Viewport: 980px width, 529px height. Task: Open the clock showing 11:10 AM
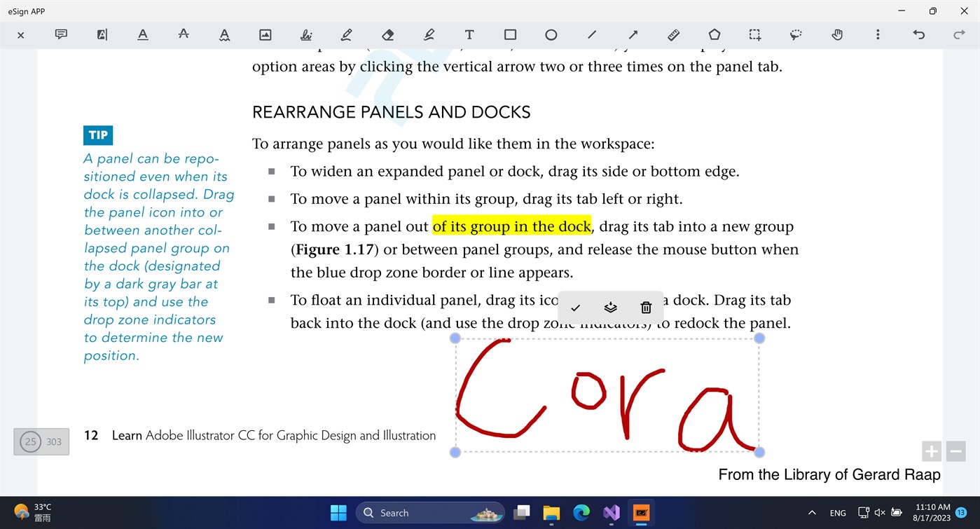[x=932, y=512]
